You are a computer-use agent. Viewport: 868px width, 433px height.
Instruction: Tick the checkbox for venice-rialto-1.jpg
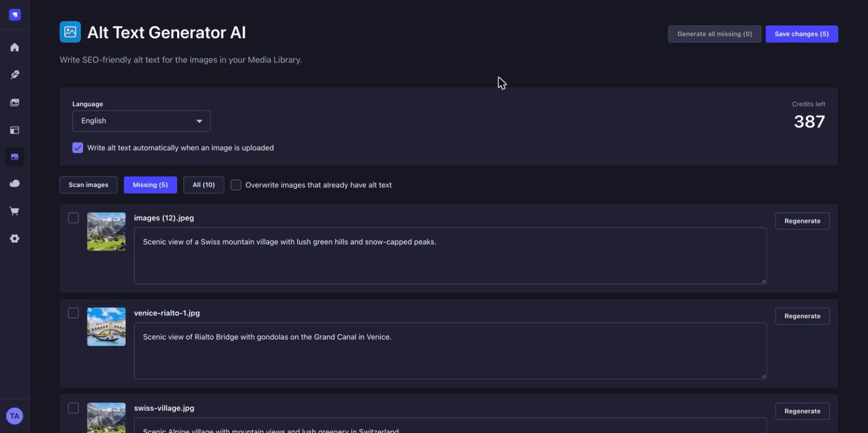(x=73, y=313)
